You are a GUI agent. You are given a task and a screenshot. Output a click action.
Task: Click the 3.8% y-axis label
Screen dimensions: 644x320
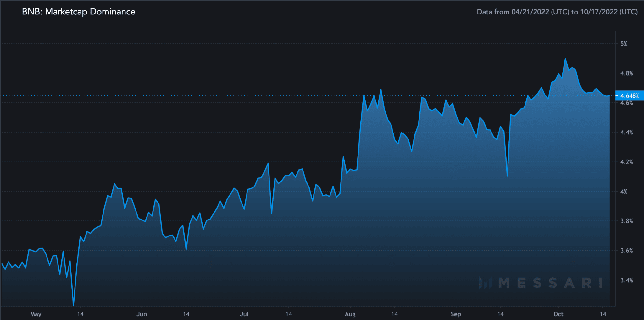point(626,221)
